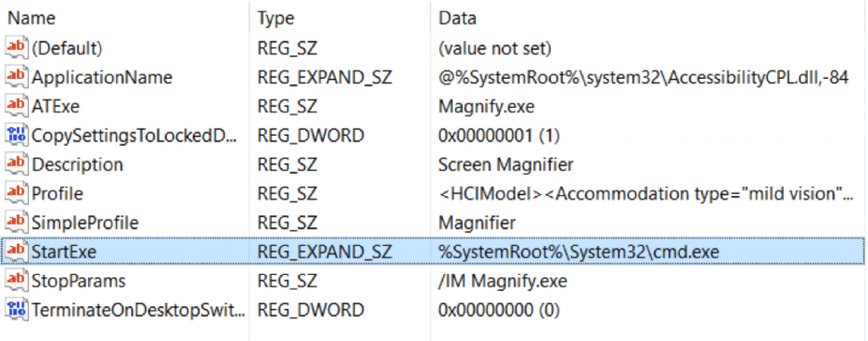This screenshot has width=868, height=341.
Task: Click the Screen Magnifier data text
Action: 506,165
